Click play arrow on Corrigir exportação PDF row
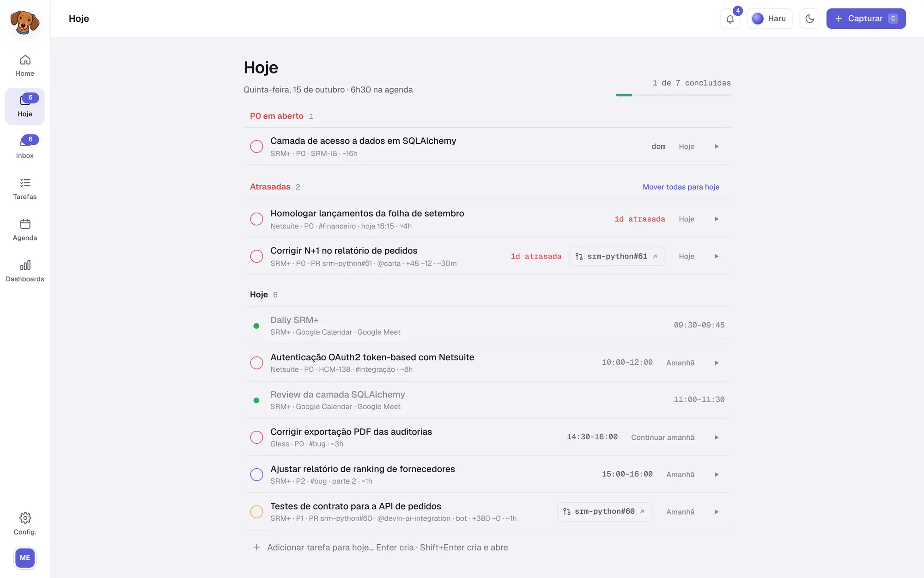 [x=717, y=437]
